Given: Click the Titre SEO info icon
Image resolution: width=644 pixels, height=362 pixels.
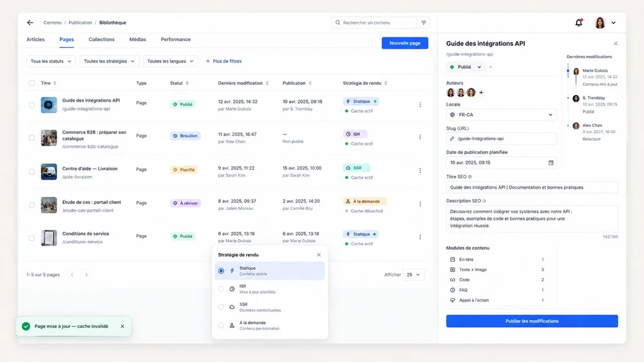Looking at the screenshot, I should (x=470, y=176).
